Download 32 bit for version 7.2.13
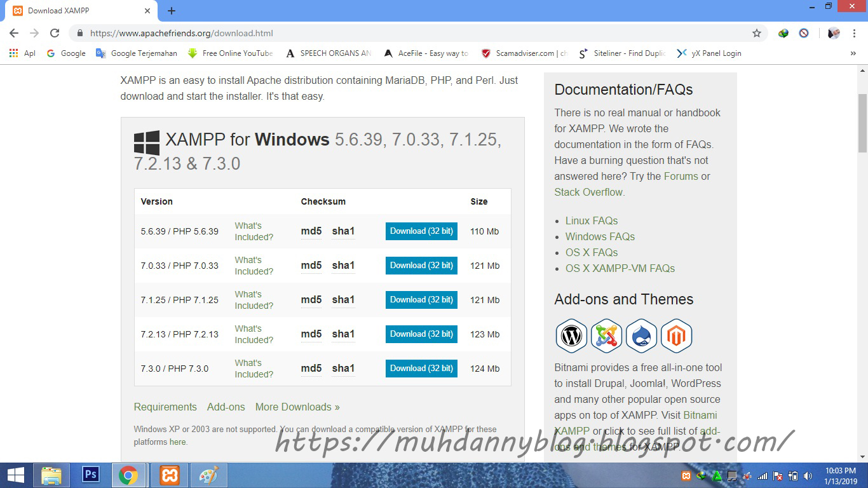868x488 pixels. pos(421,334)
